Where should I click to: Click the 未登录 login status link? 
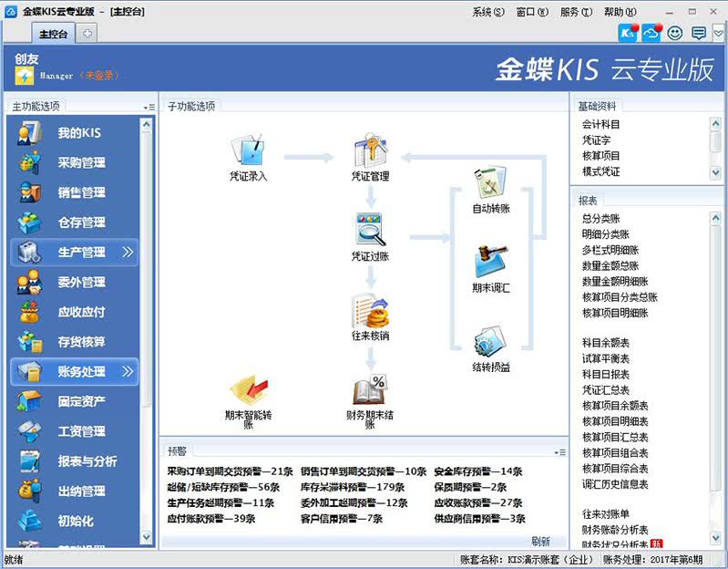click(x=98, y=76)
